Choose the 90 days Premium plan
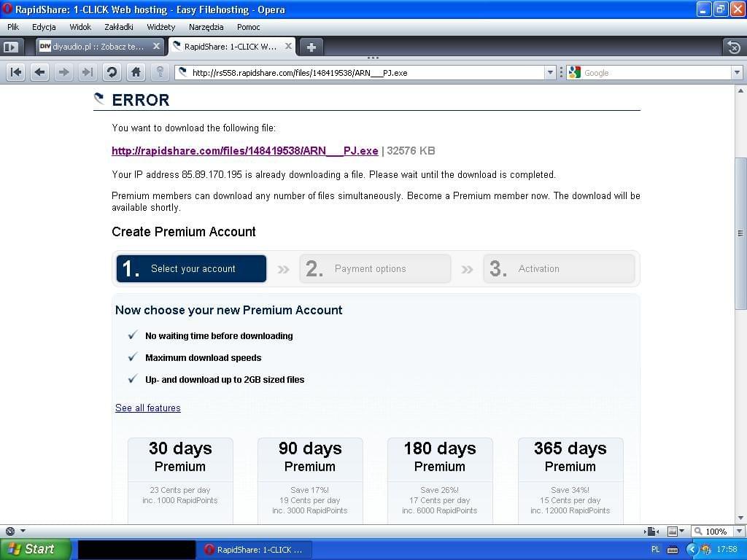Viewport: 747px width, 560px height. tap(310, 480)
